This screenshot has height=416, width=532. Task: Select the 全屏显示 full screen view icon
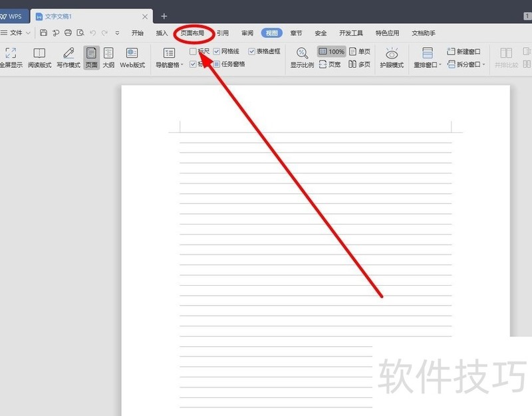pyautogui.click(x=9, y=54)
